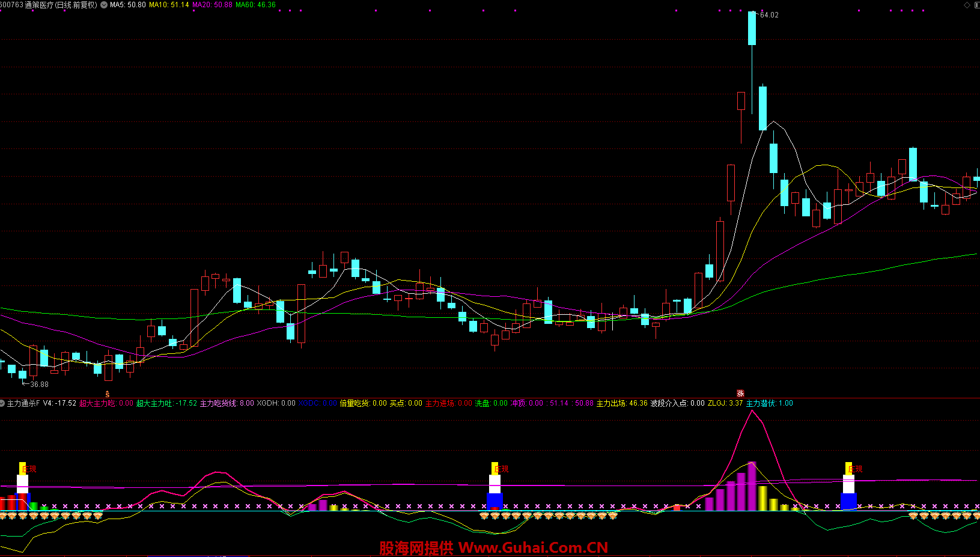Click the 超大主力吃: 0.00 label
980x557 pixels.
[106, 403]
